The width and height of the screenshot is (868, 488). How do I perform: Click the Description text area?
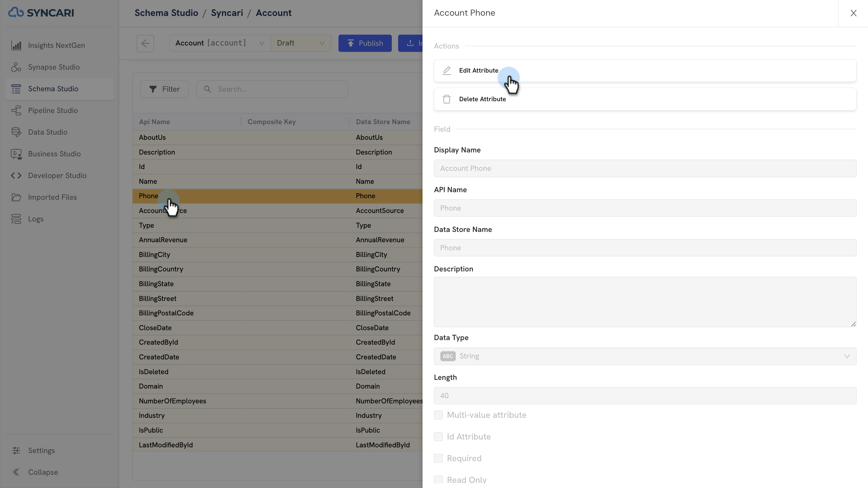[x=645, y=302]
